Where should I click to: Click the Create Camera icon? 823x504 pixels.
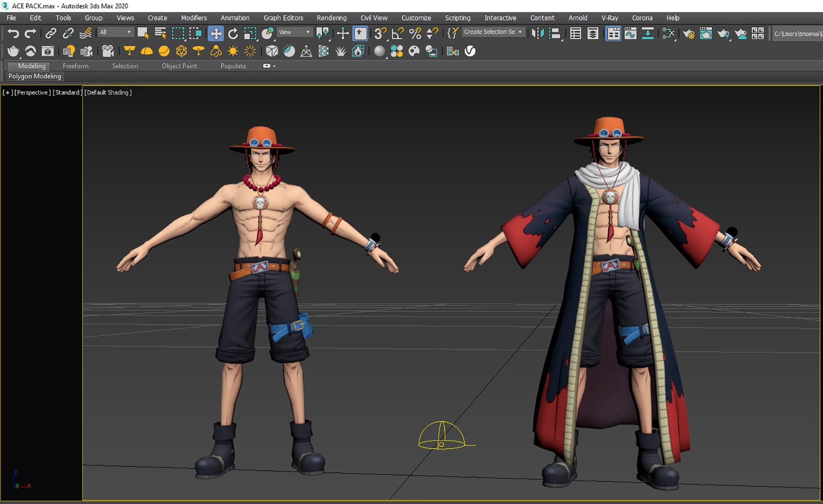pos(108,51)
